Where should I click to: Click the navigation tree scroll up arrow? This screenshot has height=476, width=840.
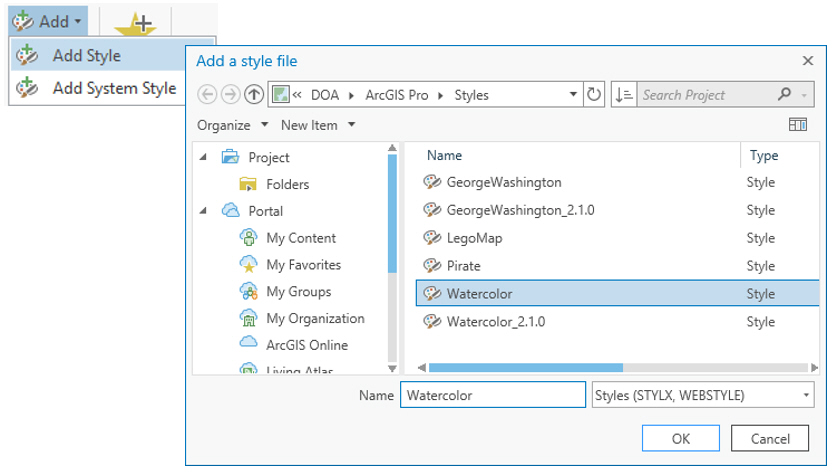392,148
